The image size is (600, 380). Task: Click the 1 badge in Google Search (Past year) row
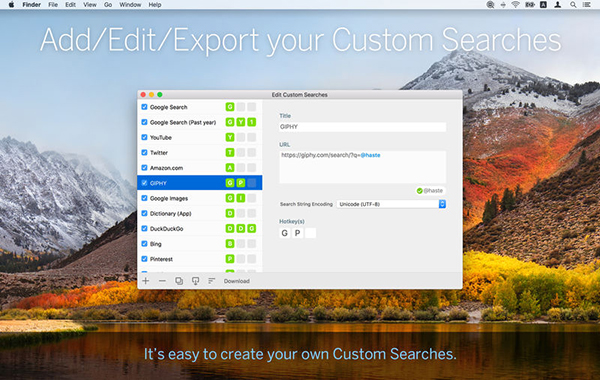(251, 122)
